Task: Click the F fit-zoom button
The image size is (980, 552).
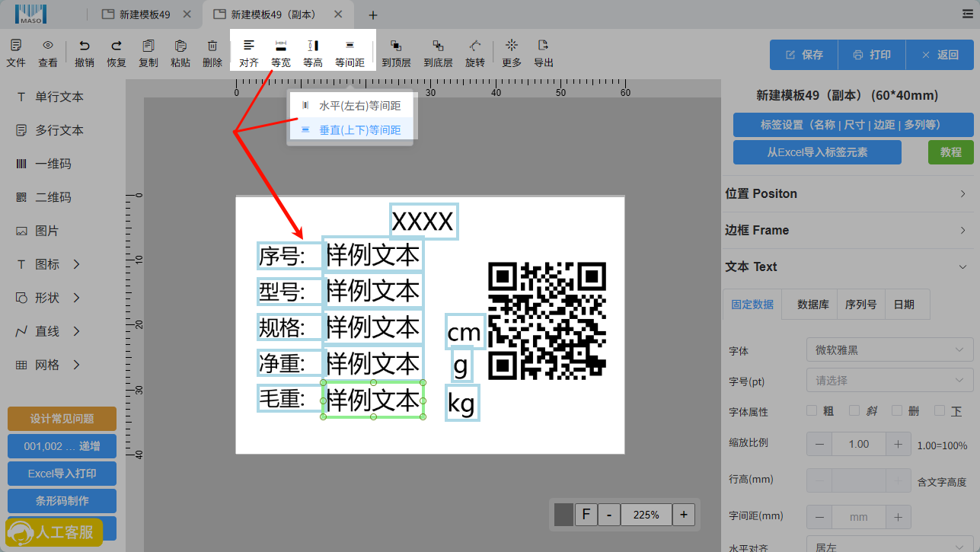Action: coord(586,515)
